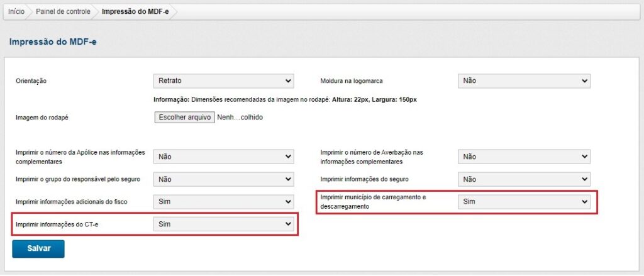Expand the município de carregamento e descarregamento dropdown
The width and height of the screenshot is (644, 276).
tap(523, 202)
